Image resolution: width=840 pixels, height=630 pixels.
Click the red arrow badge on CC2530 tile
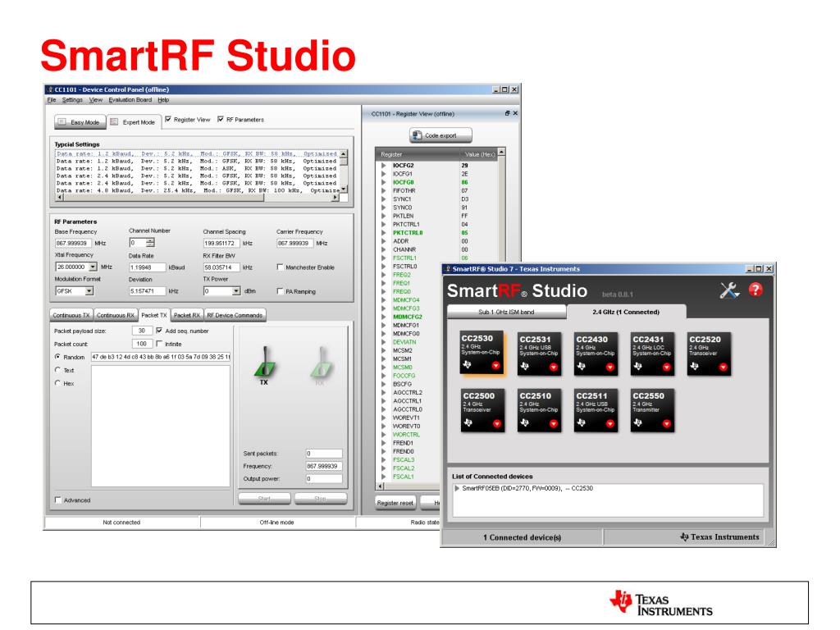[495, 365]
